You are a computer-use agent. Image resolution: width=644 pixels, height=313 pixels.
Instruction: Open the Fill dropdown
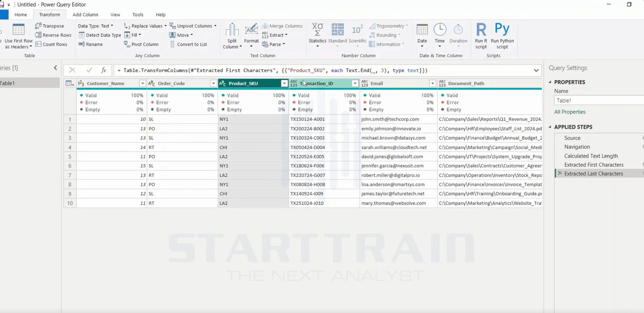coord(132,35)
